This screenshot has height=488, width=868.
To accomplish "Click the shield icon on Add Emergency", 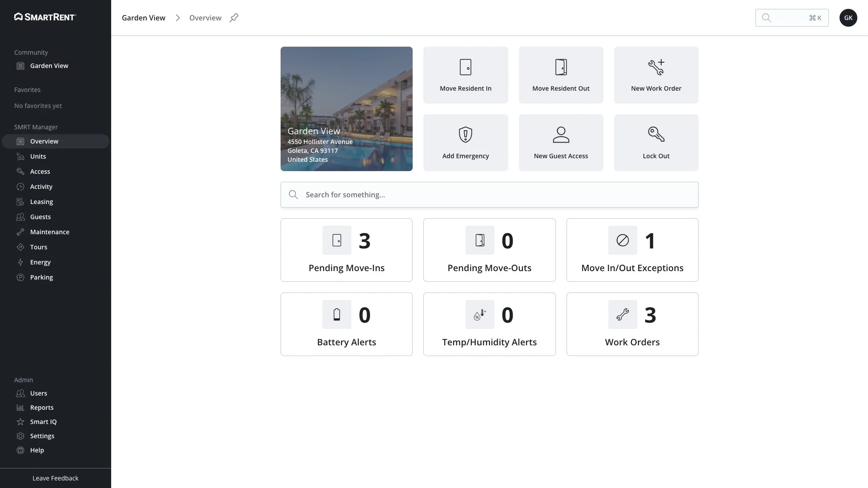I will tap(466, 135).
